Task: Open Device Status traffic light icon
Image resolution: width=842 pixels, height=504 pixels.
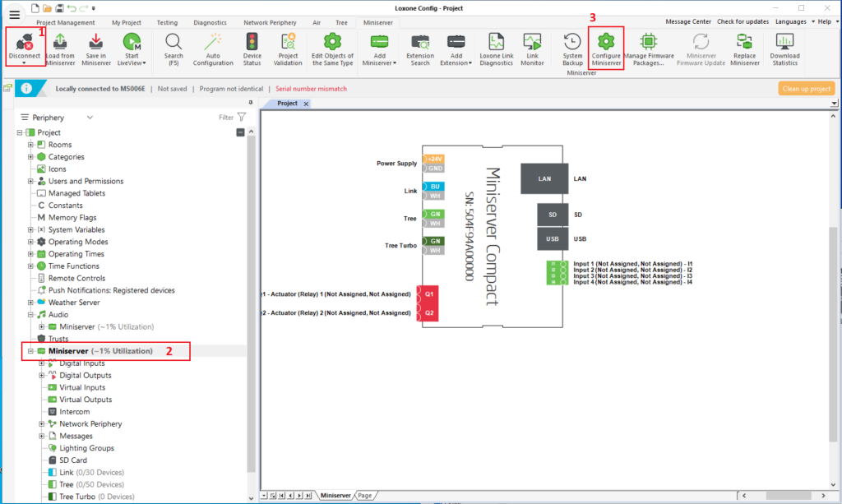Action: tap(252, 43)
